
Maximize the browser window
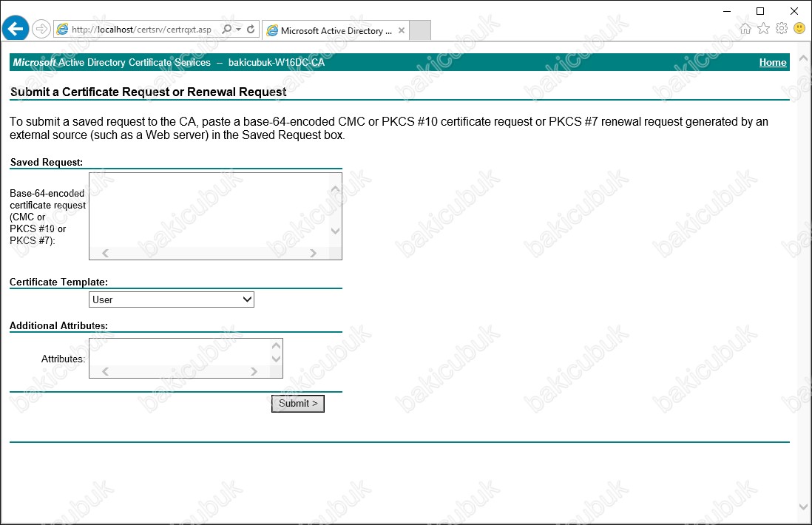click(x=760, y=11)
